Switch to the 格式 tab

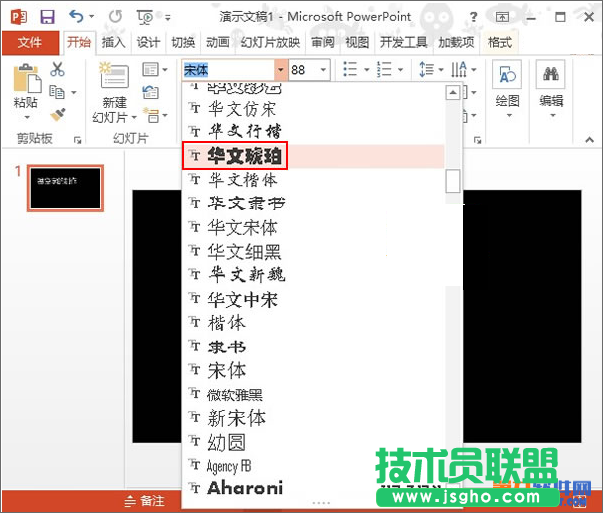coord(500,42)
